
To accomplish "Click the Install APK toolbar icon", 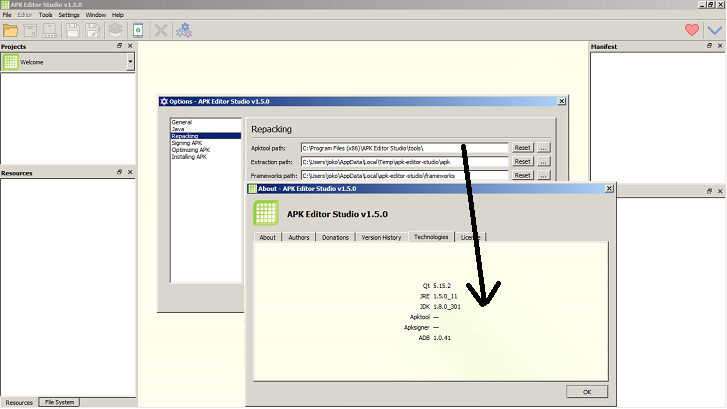I will [50, 31].
